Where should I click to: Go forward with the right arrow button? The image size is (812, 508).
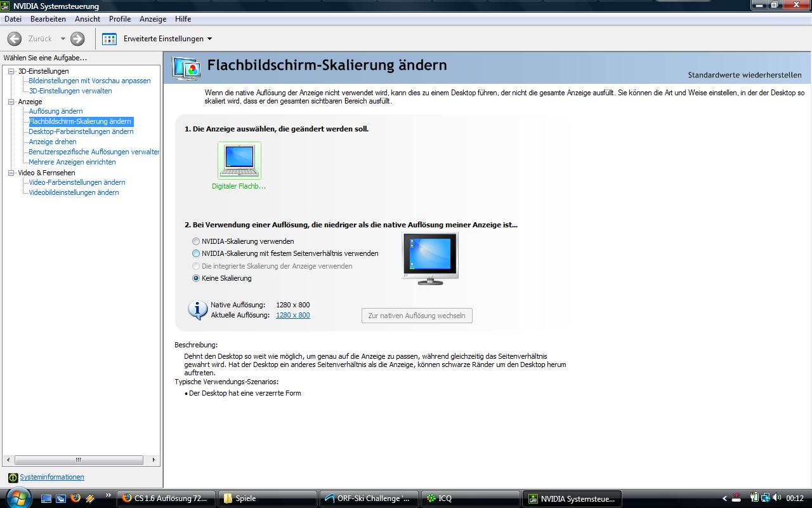77,39
